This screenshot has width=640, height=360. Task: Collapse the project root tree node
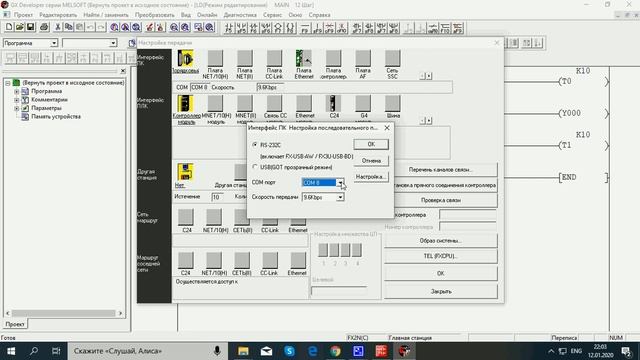(x=7, y=83)
